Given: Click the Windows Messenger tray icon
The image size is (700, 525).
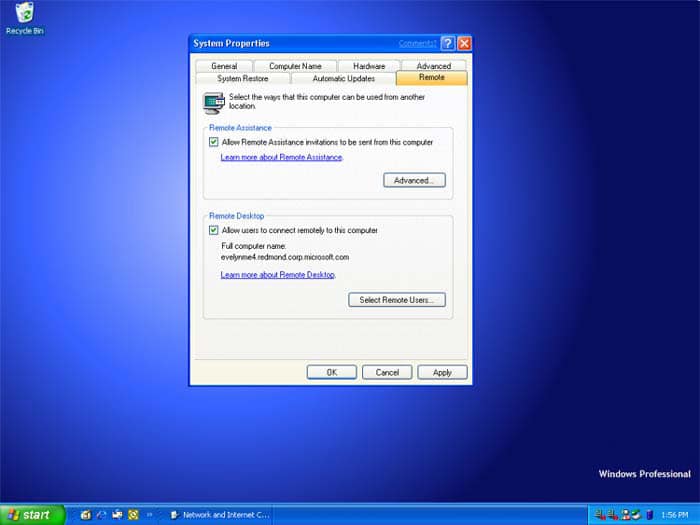Looking at the screenshot, I should pyautogui.click(x=626, y=515).
